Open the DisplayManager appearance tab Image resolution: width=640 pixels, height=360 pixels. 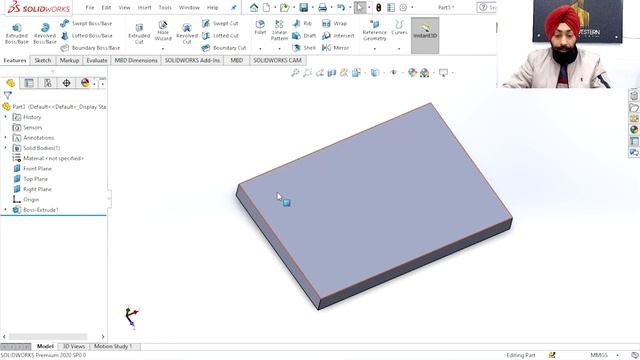pyautogui.click(x=85, y=83)
